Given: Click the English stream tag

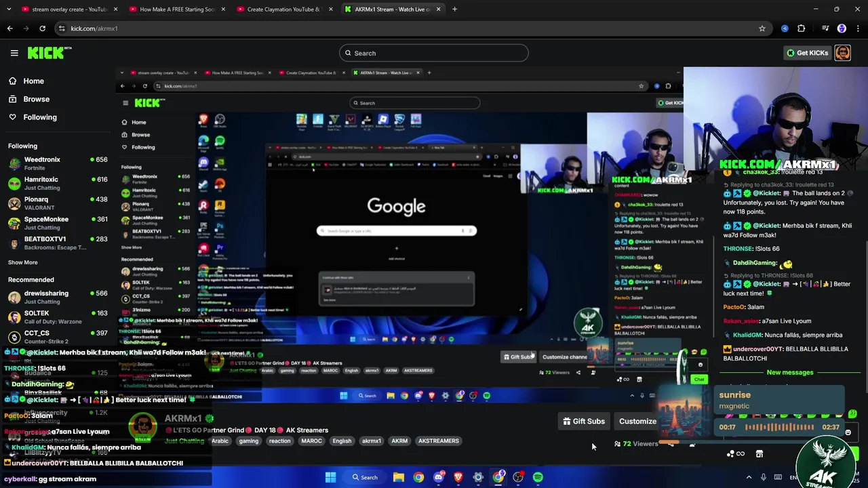Looking at the screenshot, I should pyautogui.click(x=342, y=441).
